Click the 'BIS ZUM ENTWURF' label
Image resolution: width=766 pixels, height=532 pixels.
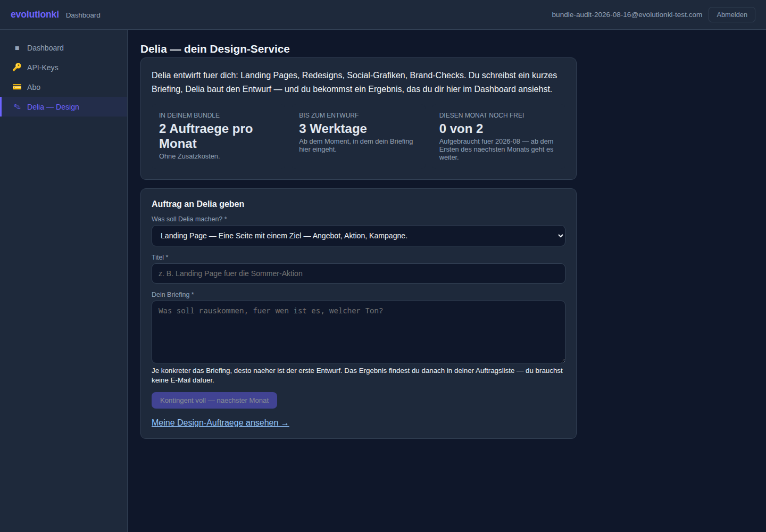point(329,115)
